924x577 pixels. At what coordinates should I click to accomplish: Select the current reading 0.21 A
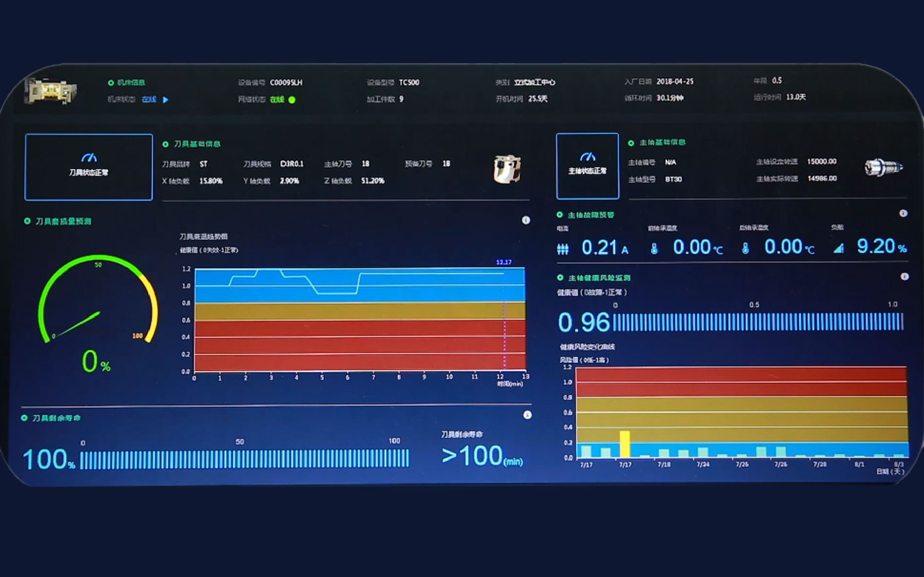point(605,248)
